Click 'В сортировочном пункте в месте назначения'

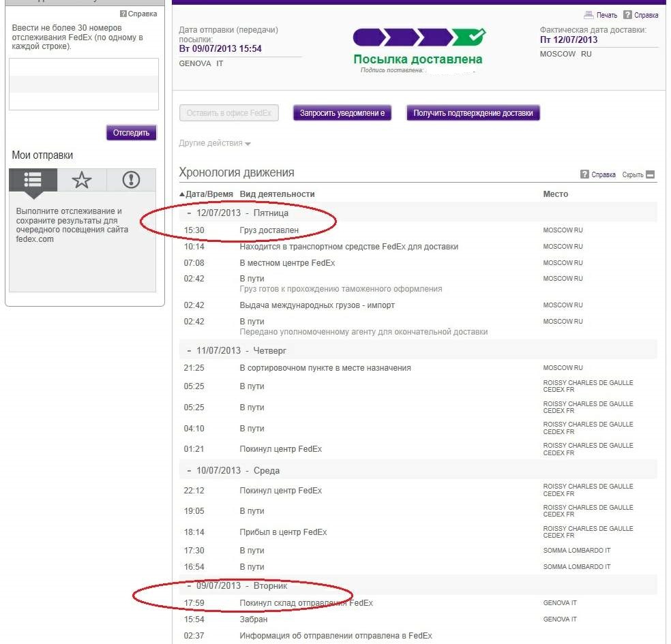325,368
